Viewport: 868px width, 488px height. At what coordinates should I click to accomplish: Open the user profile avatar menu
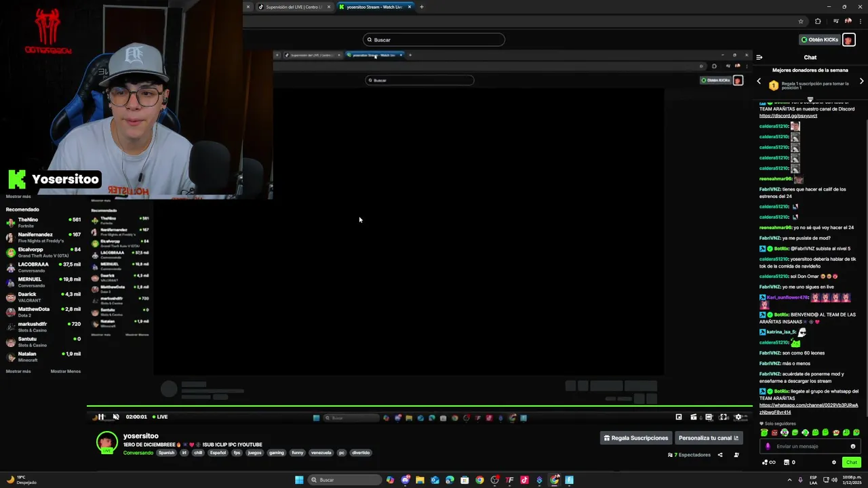[x=848, y=40]
